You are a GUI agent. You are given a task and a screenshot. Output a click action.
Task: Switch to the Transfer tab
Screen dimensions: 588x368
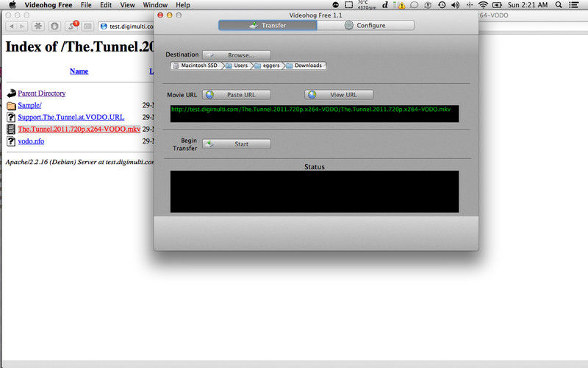pyautogui.click(x=268, y=25)
